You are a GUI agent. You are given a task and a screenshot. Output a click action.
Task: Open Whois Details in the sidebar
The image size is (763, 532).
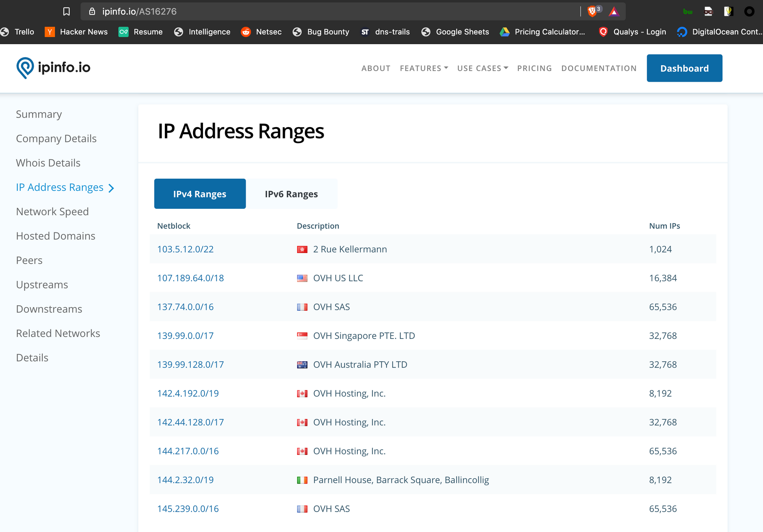[x=48, y=163]
